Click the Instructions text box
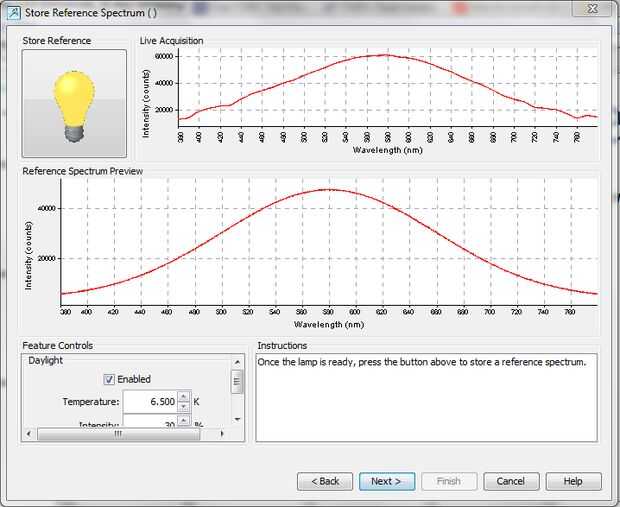 426,397
